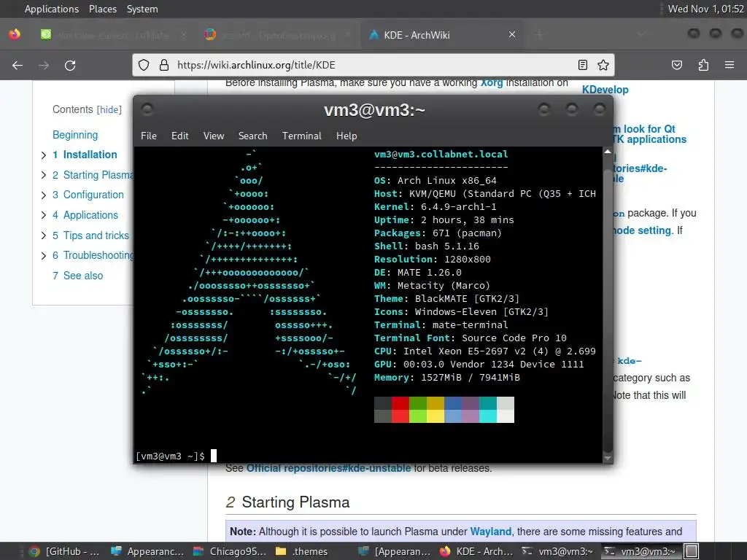Expand the Installation contents section

click(43, 155)
